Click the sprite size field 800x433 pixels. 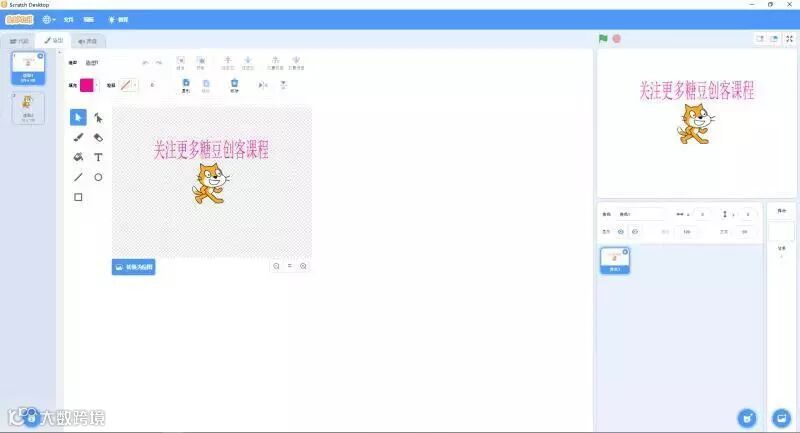[687, 232]
